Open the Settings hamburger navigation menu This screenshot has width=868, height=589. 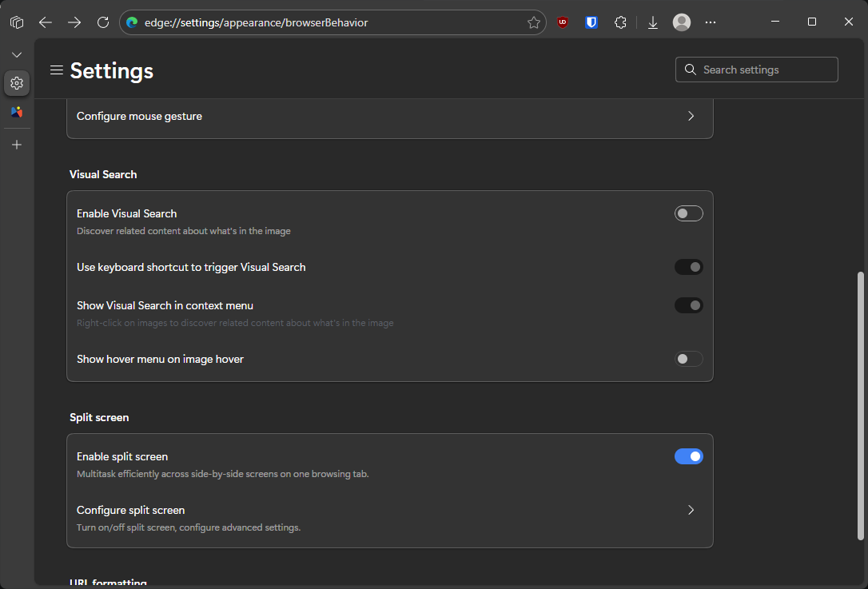[x=57, y=70]
